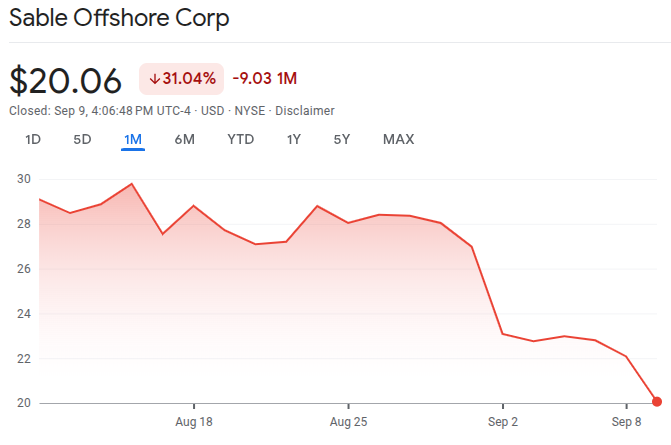This screenshot has width=671, height=445.
Task: Click the Aug 18 date label
Action: (193, 422)
